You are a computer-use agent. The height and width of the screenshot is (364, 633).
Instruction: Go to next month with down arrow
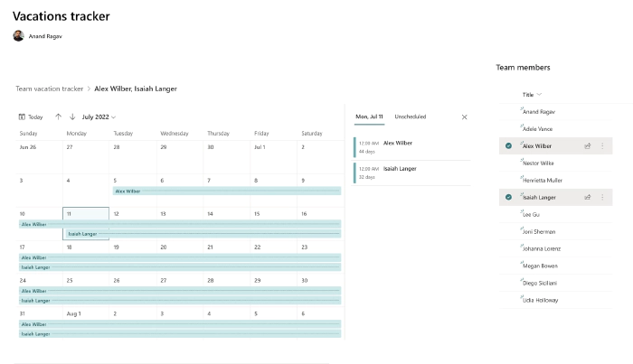coord(72,117)
